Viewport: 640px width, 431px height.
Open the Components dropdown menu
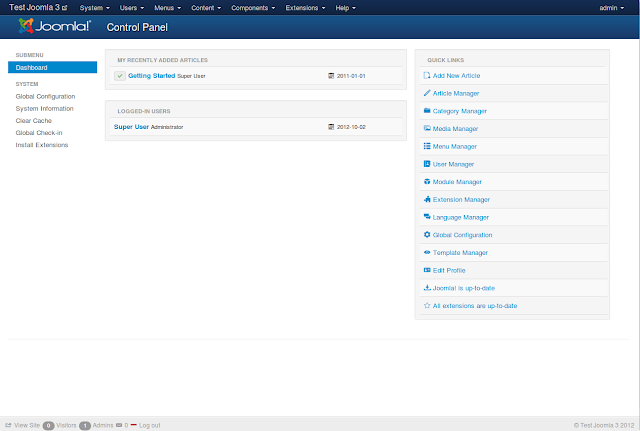(253, 8)
